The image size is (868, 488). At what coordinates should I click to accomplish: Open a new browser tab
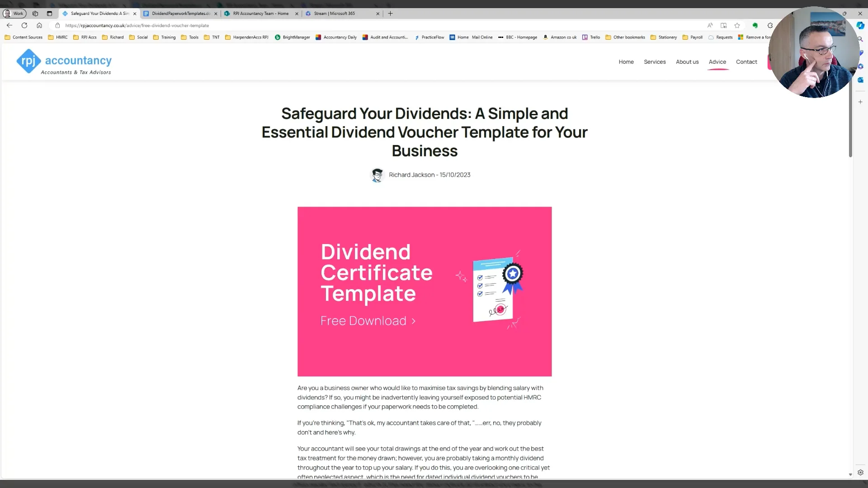point(390,14)
